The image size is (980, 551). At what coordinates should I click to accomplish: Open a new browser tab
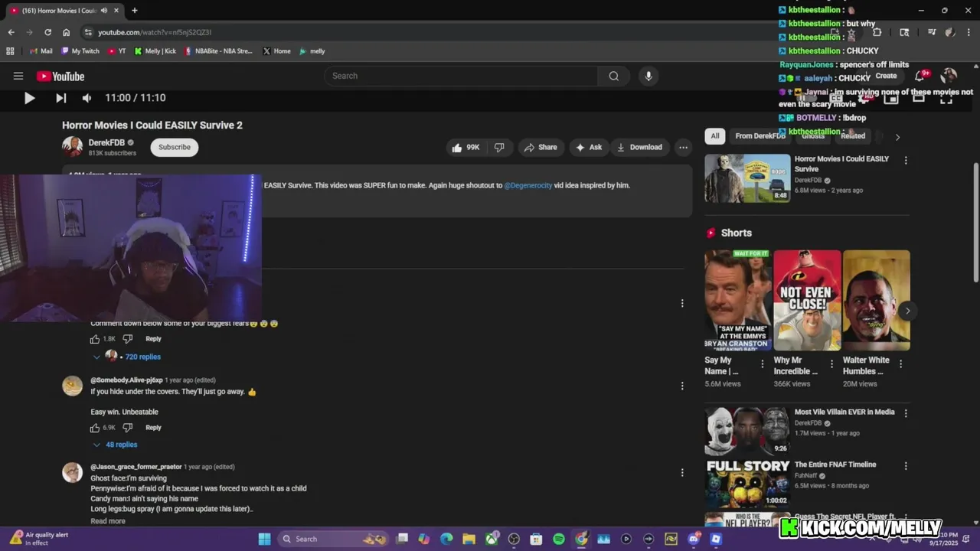click(134, 11)
